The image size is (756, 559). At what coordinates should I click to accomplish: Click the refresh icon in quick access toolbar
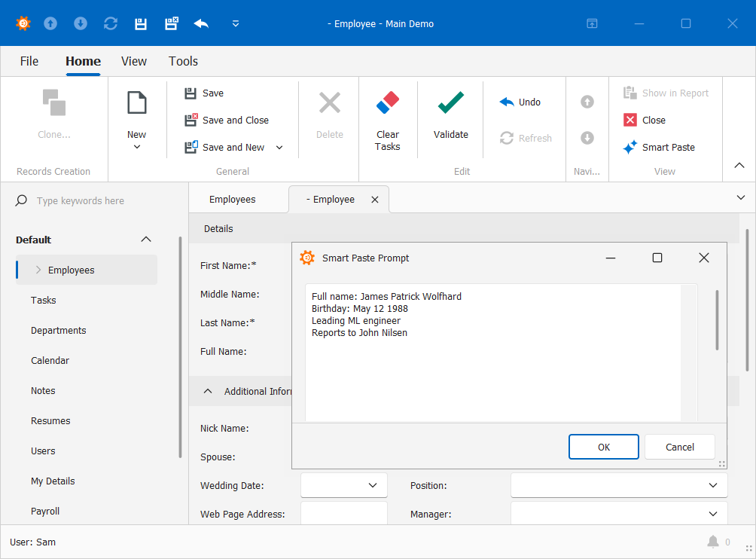pyautogui.click(x=111, y=23)
